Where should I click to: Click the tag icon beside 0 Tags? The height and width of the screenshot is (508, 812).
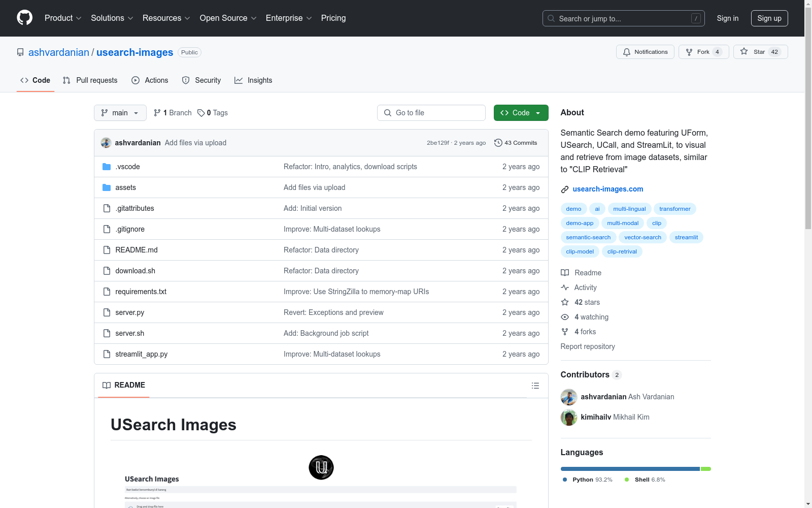pos(201,113)
